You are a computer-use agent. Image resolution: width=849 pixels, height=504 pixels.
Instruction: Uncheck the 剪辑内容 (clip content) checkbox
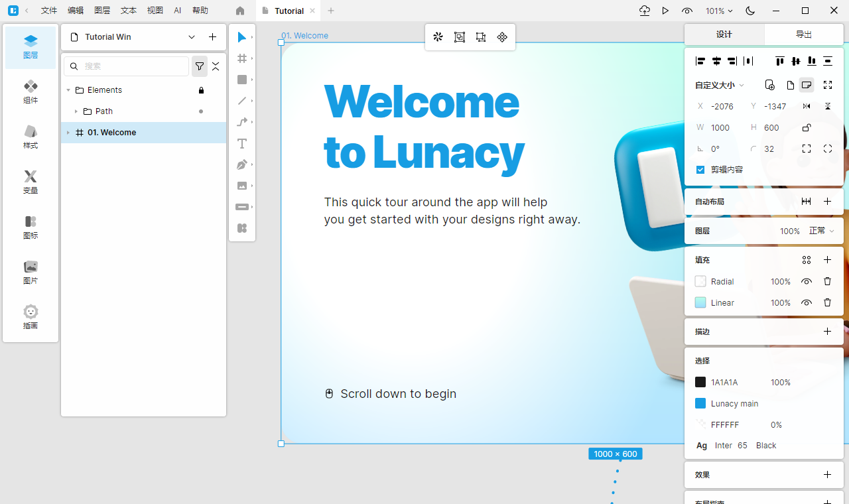pyautogui.click(x=700, y=169)
